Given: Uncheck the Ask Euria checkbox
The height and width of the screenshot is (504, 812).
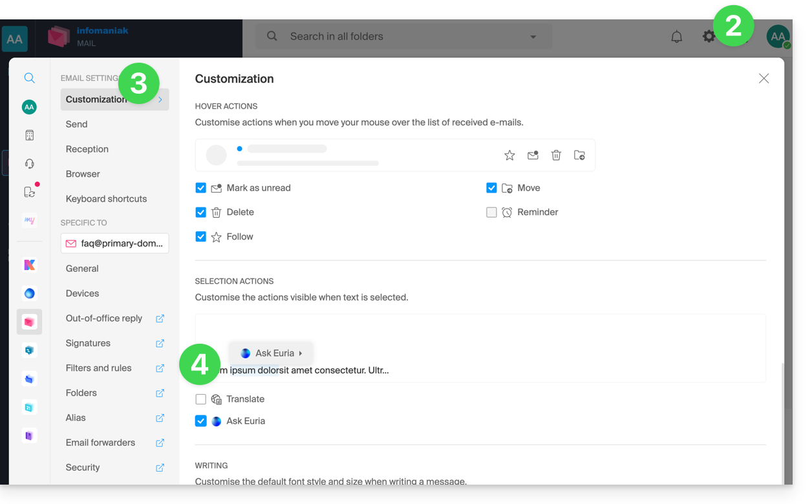Looking at the screenshot, I should pos(200,421).
